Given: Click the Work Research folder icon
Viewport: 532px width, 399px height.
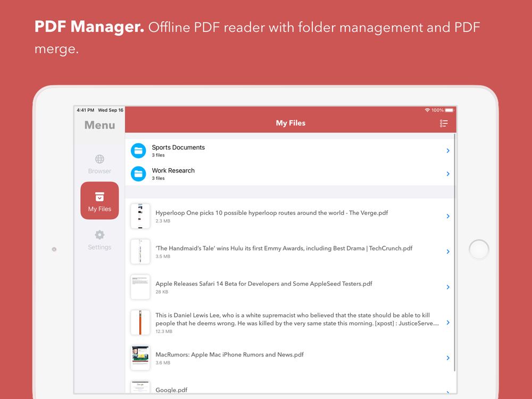Looking at the screenshot, I should tap(138, 174).
